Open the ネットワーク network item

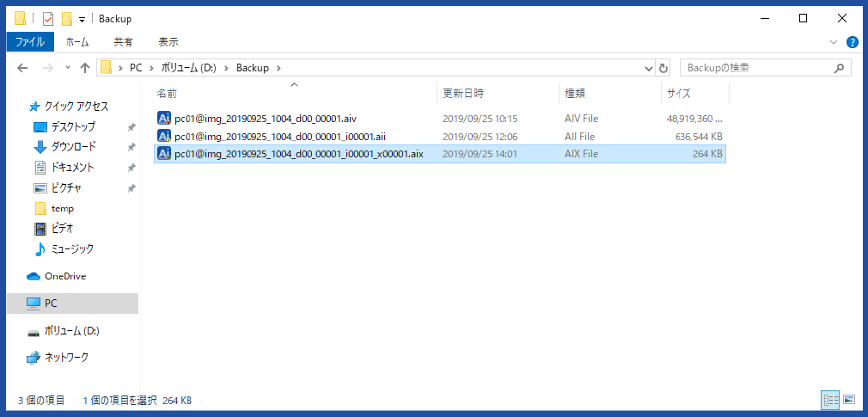[65, 357]
